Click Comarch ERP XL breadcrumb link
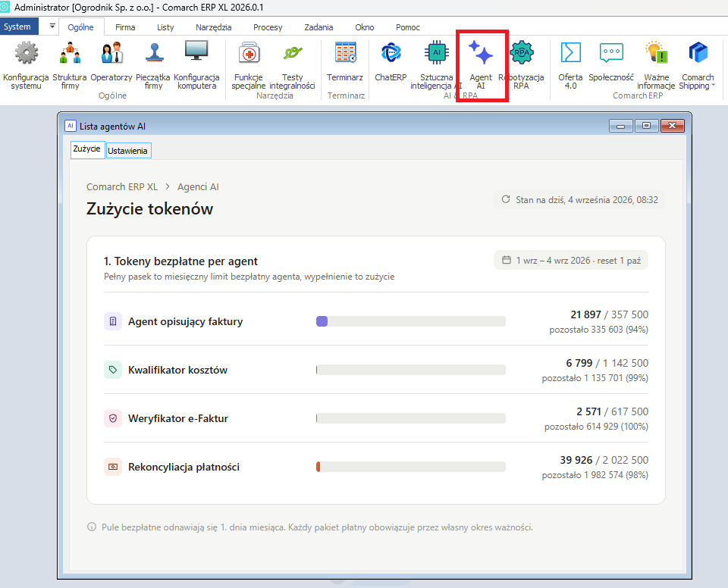 click(122, 186)
